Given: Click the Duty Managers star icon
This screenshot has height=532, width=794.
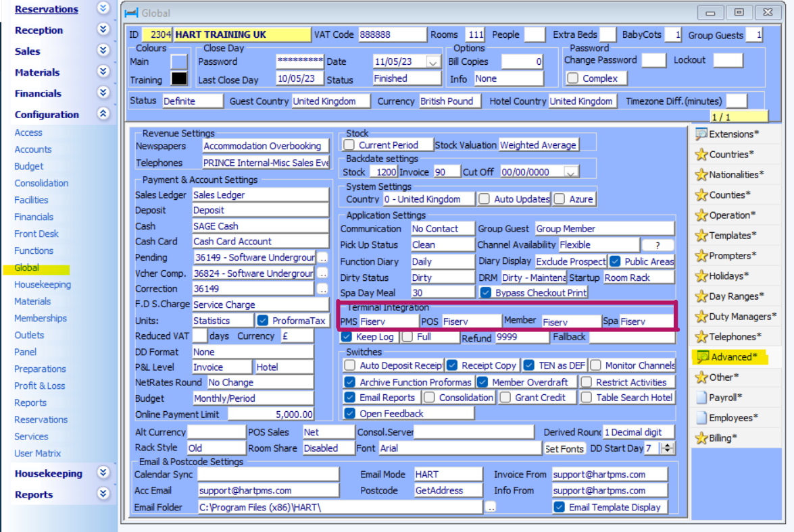Looking at the screenshot, I should [x=701, y=317].
